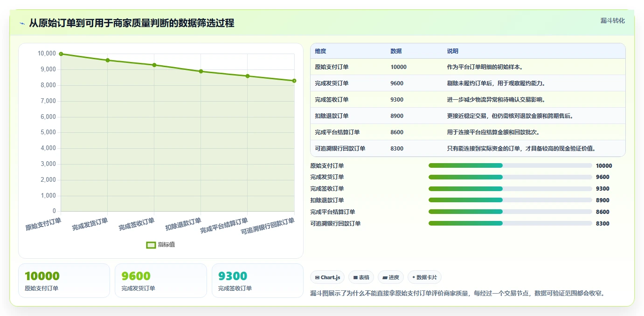Click the 完成平台结算订单 progress bar
The height and width of the screenshot is (316, 644).
coord(510,212)
